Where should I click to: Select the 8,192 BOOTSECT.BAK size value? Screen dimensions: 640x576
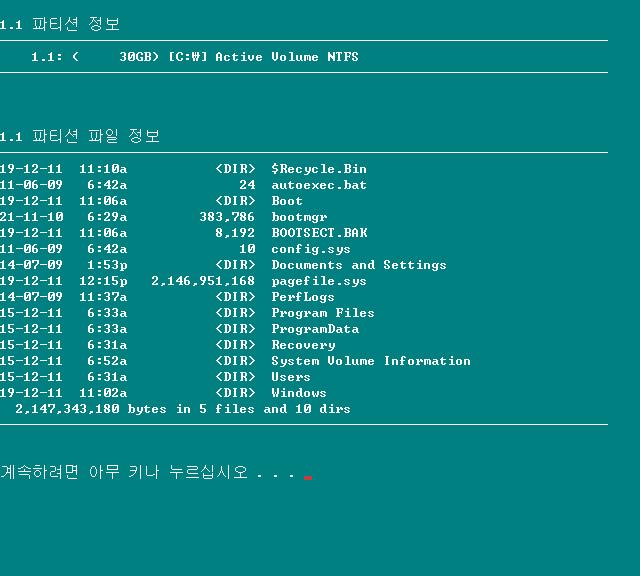tap(235, 233)
